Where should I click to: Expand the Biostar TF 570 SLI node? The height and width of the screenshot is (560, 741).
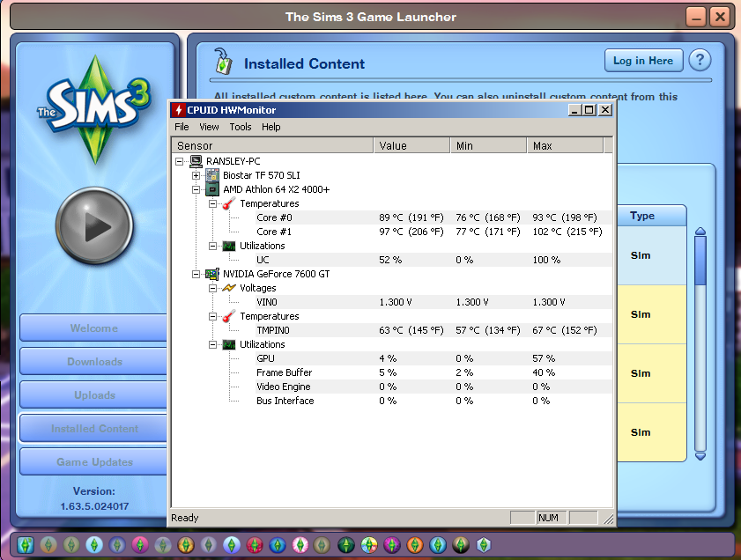click(196, 175)
